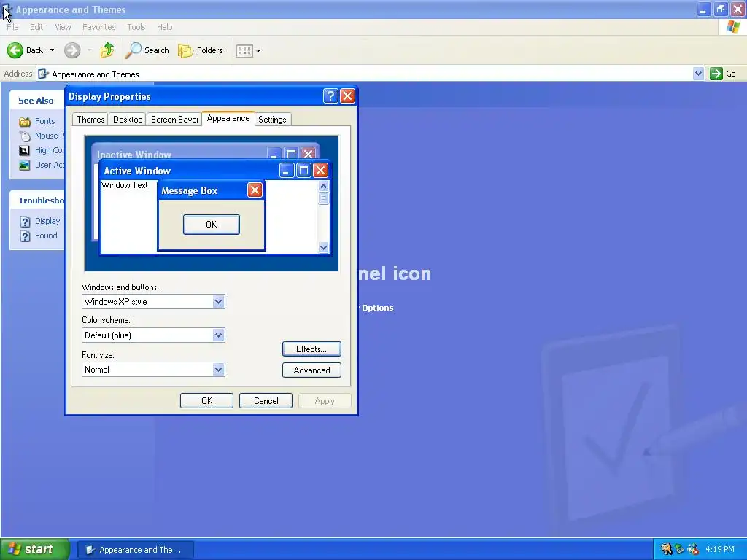The image size is (747, 560).
Task: Click the green Back arrow icon
Action: 15,50
